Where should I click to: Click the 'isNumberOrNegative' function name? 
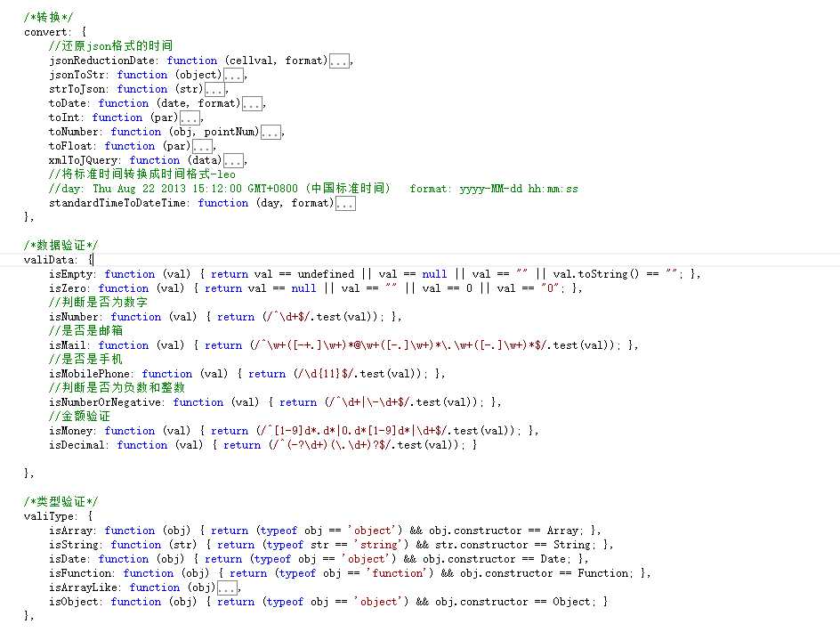(104, 402)
